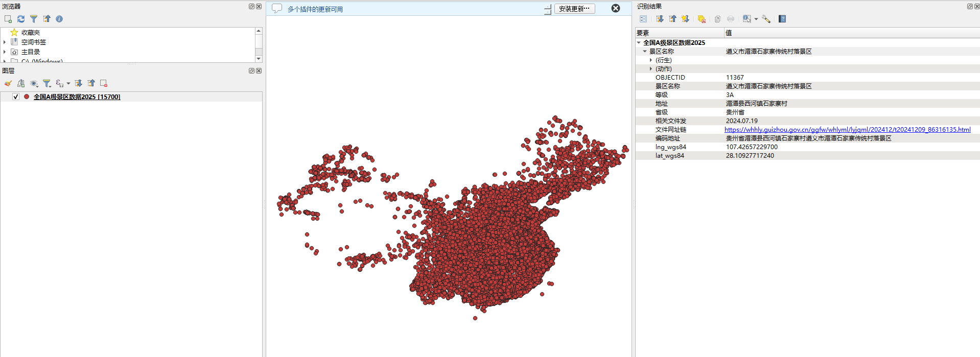Expand all layers in 图层 panel
Screen dimensions: 980x357
(x=78, y=83)
